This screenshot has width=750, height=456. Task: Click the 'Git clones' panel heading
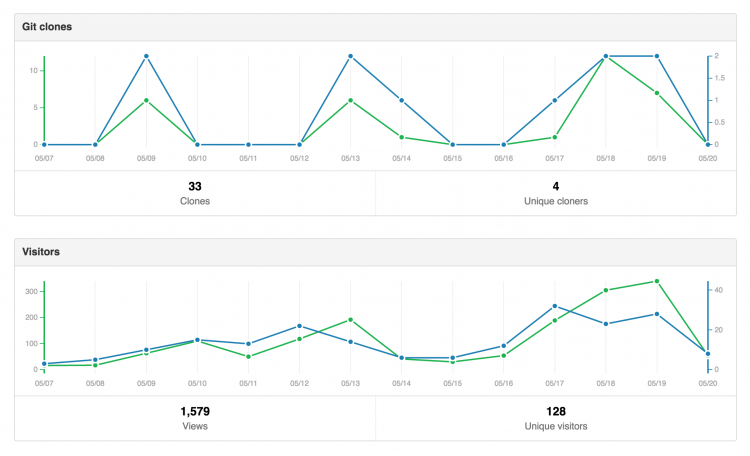coord(47,27)
